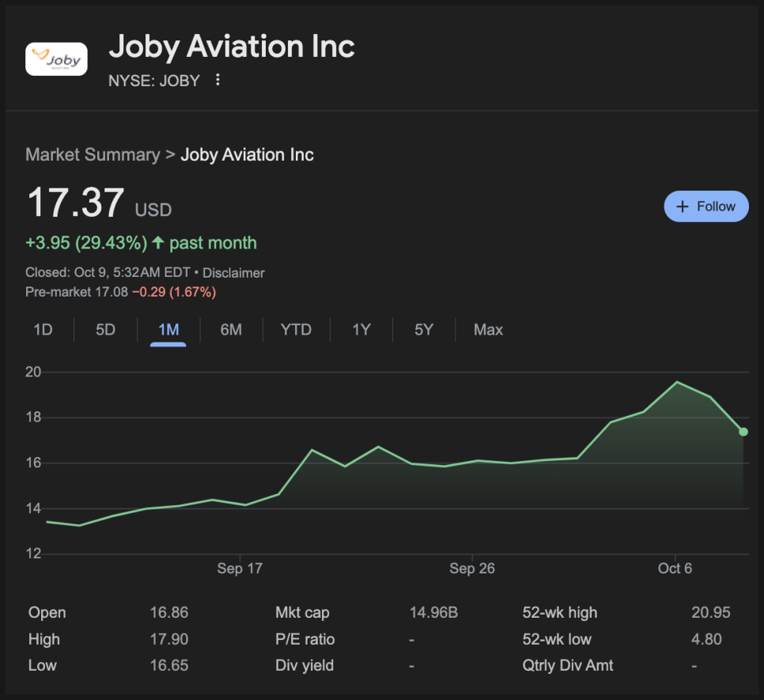This screenshot has width=764, height=700.
Task: Click the chart peak near Oct 6
Action: pyautogui.click(x=677, y=382)
